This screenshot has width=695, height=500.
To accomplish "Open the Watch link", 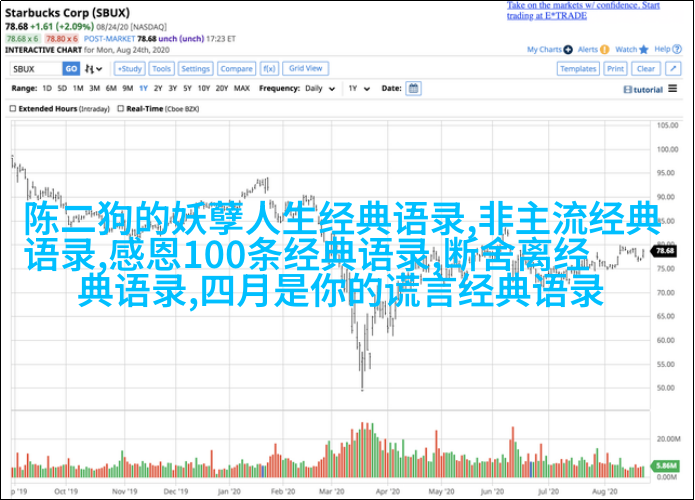I will point(626,50).
